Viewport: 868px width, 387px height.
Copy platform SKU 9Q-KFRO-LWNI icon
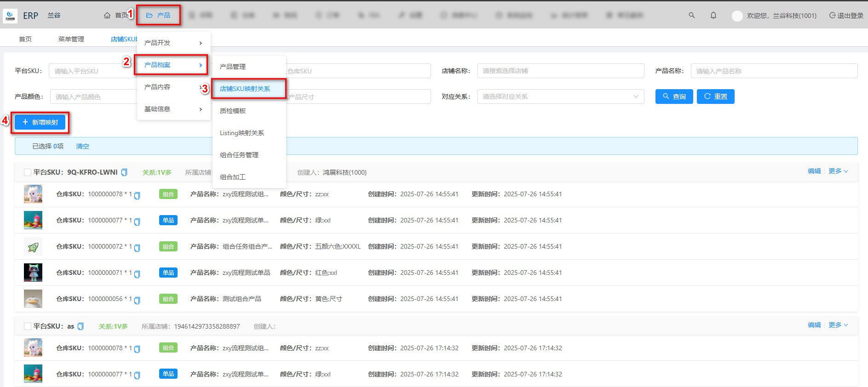(124, 172)
